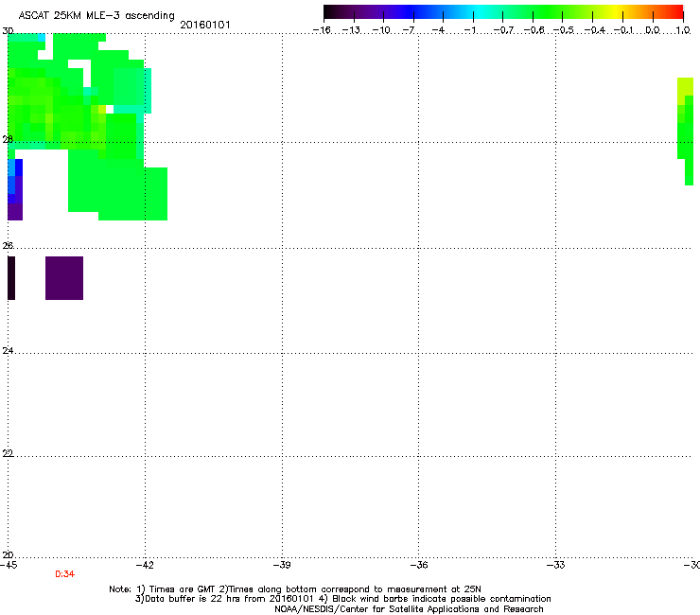This screenshot has width=700, height=615.
Task: Click longitude axis label -33
Action: 556,565
